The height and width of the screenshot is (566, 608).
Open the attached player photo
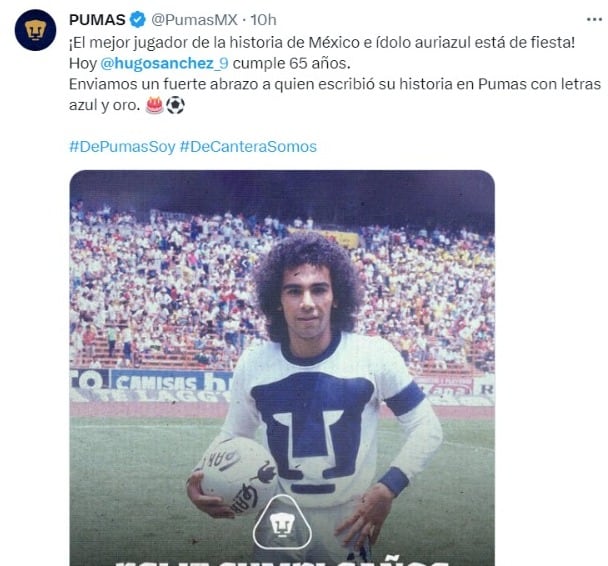click(x=282, y=368)
